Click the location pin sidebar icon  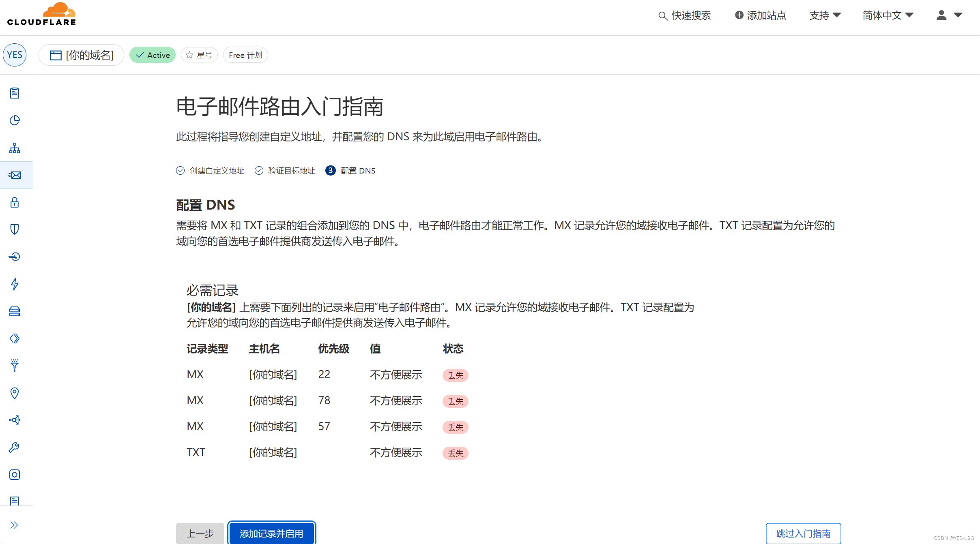(15, 393)
